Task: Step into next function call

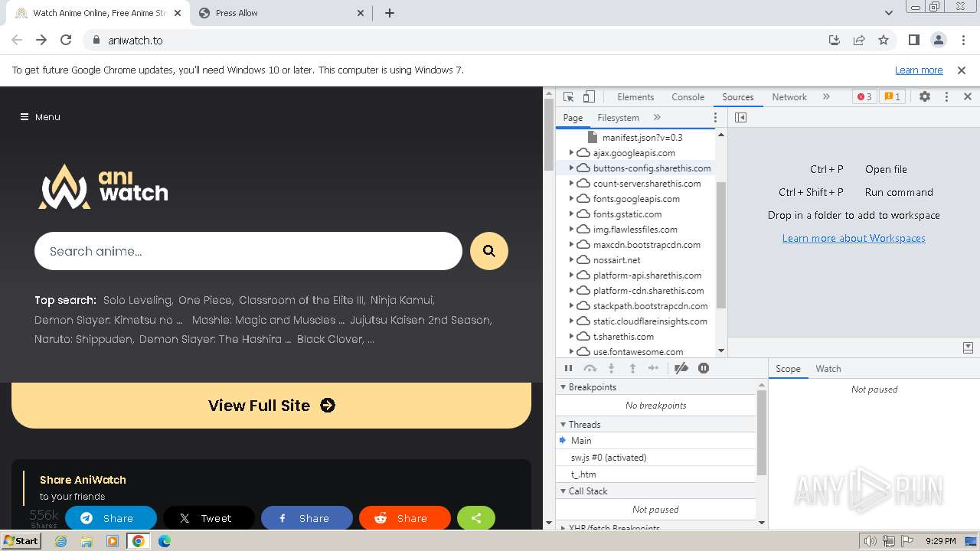Action: 611,369
